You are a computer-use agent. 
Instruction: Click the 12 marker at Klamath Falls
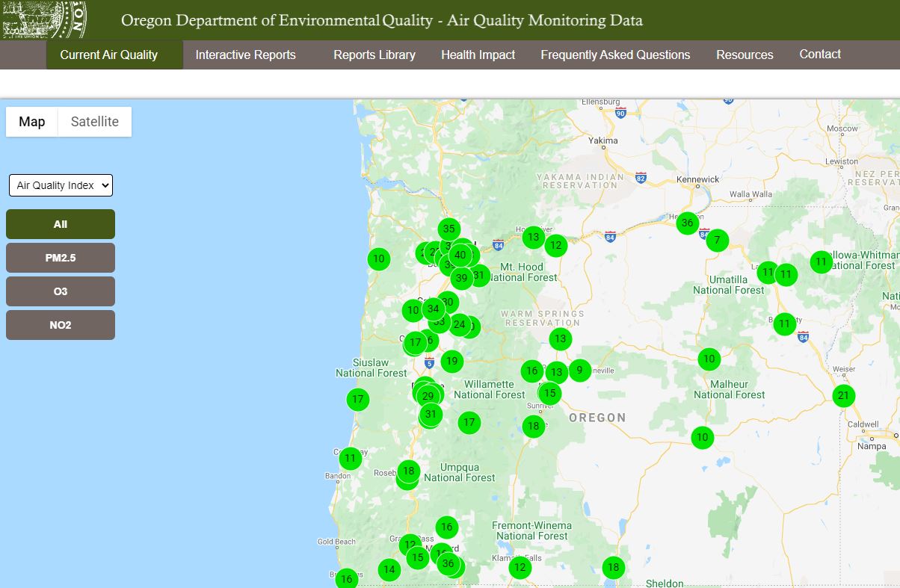[x=520, y=568]
